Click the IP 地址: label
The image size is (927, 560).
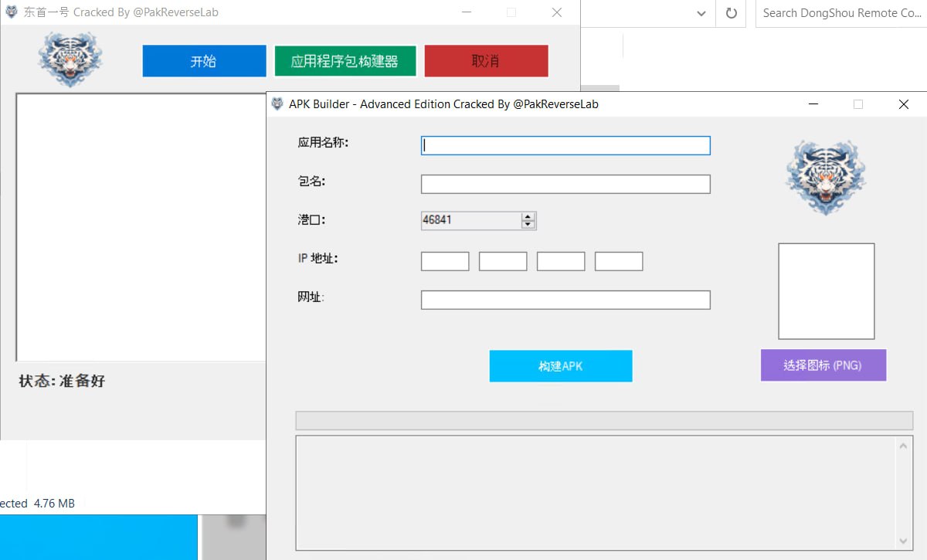pyautogui.click(x=317, y=259)
